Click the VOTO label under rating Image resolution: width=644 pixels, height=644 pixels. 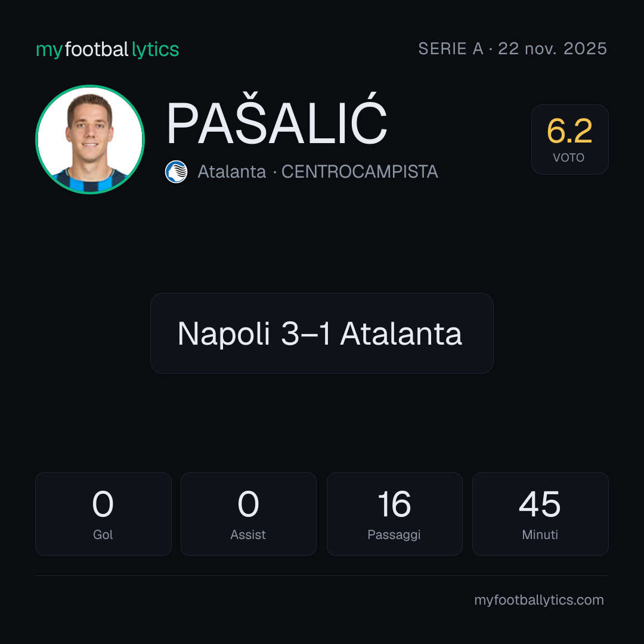(569, 157)
